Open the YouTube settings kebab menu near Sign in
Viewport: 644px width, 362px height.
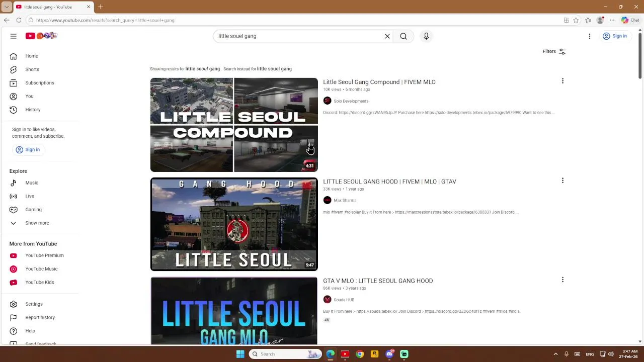[x=590, y=36]
